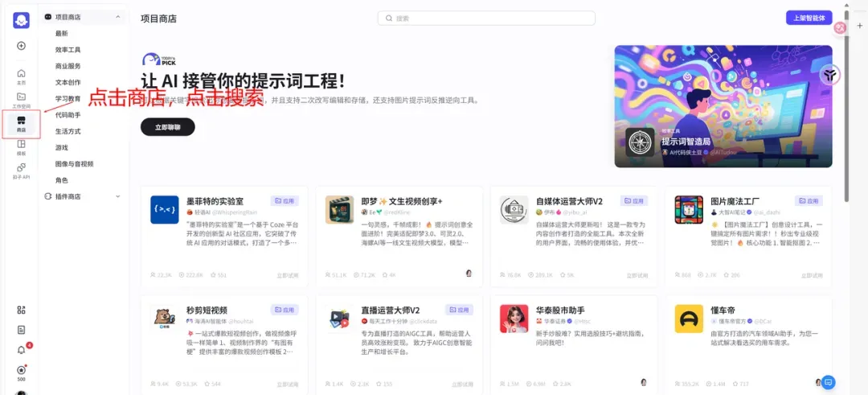Collapse the 项目商店 section

tap(118, 17)
